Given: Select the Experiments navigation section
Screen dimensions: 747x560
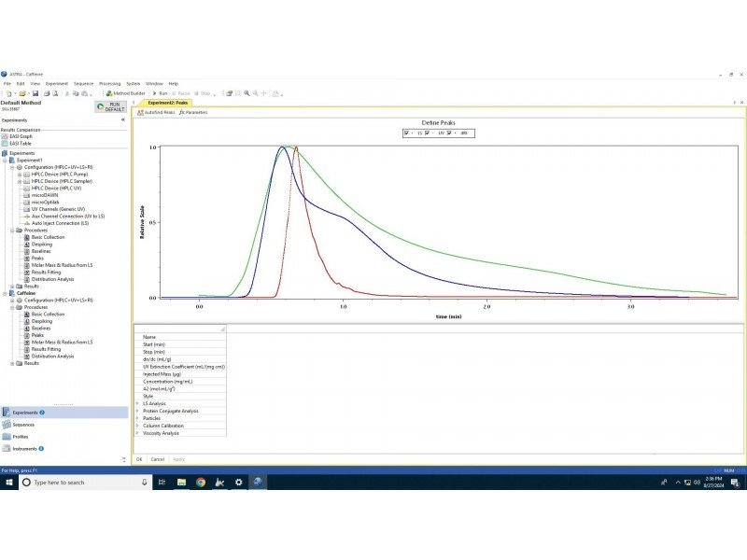Looking at the screenshot, I should point(64,413).
